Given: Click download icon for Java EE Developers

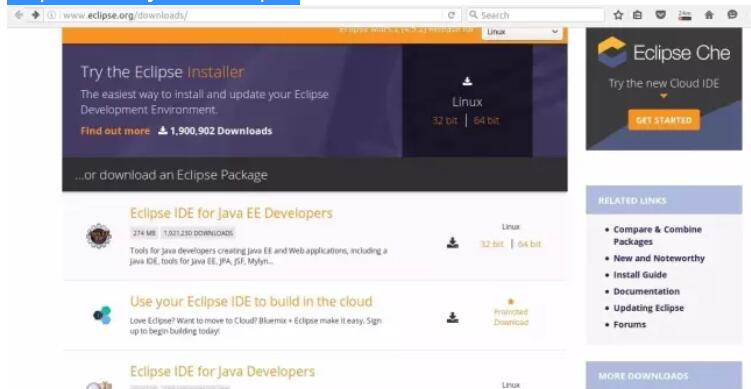Looking at the screenshot, I should click(x=453, y=243).
